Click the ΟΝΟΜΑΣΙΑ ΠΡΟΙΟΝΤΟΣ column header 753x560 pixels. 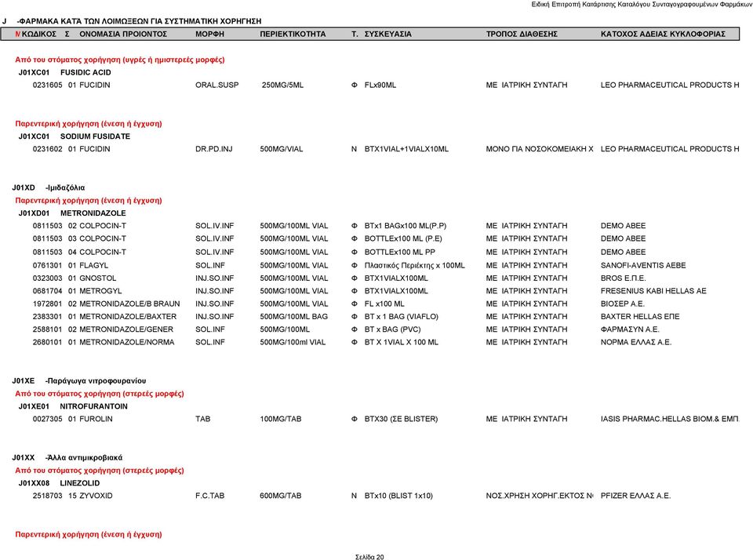pos(123,34)
